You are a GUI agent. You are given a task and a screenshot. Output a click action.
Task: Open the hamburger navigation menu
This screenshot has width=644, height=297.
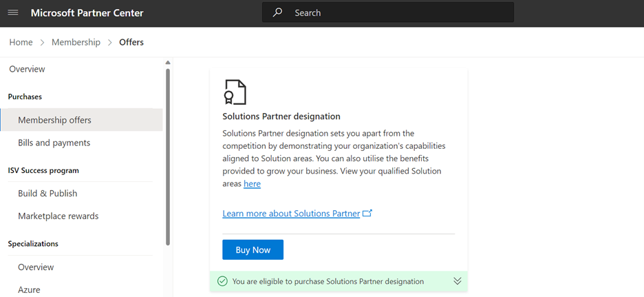click(x=13, y=13)
